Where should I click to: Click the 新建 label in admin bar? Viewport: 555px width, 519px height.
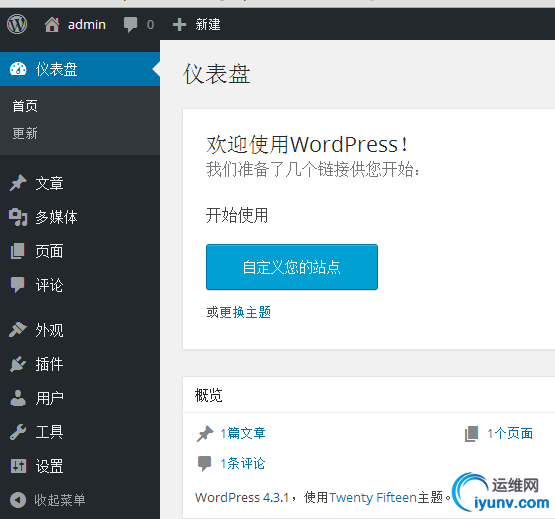pos(208,25)
